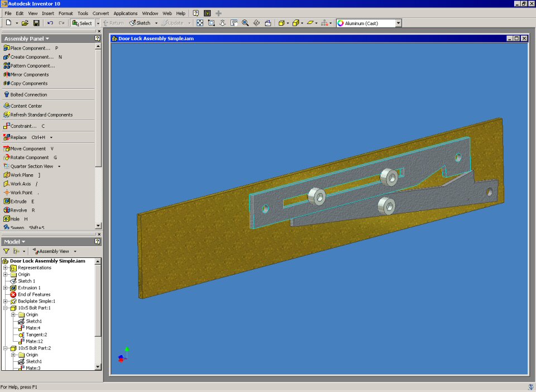Choose the Hole tool
The image size is (536, 392).
(15, 219)
